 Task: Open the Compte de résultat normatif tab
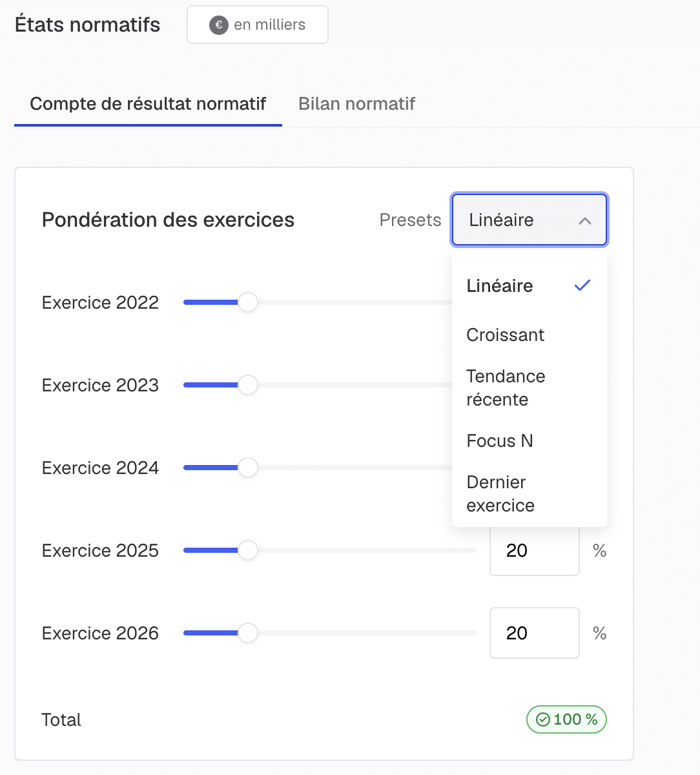(x=148, y=103)
